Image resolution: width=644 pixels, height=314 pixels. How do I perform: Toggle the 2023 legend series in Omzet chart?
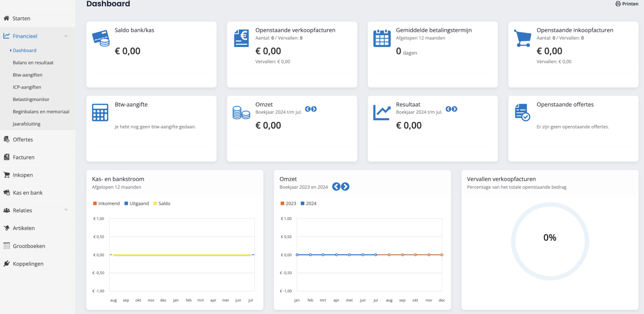click(x=290, y=204)
